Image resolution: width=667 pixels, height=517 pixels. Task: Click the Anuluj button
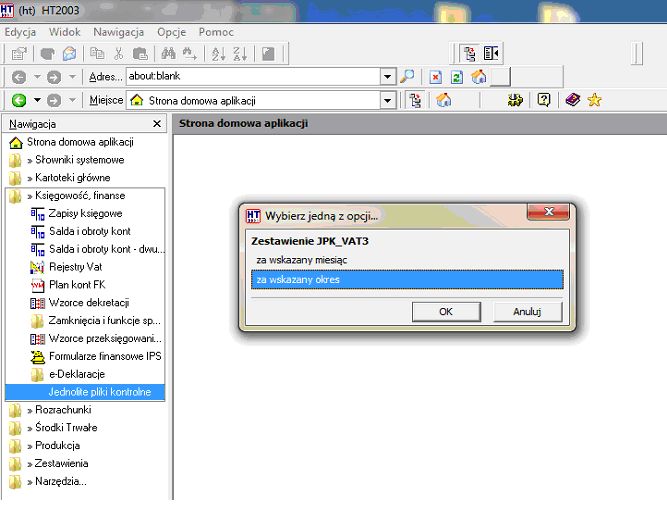pyautogui.click(x=527, y=311)
